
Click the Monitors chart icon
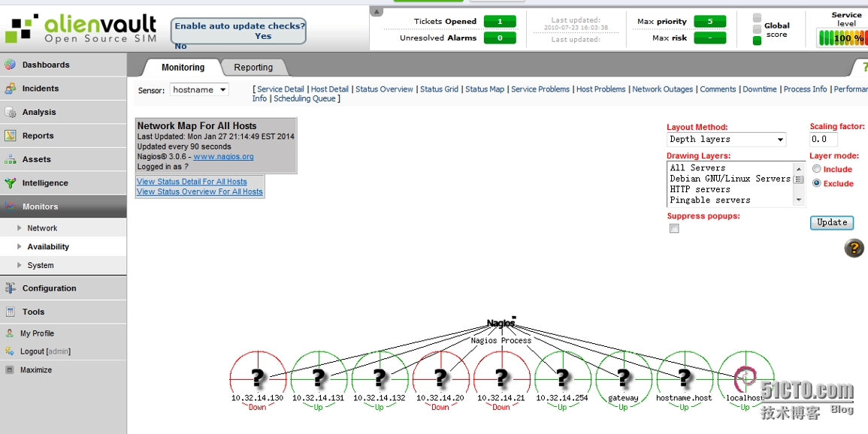pyautogui.click(x=10, y=206)
